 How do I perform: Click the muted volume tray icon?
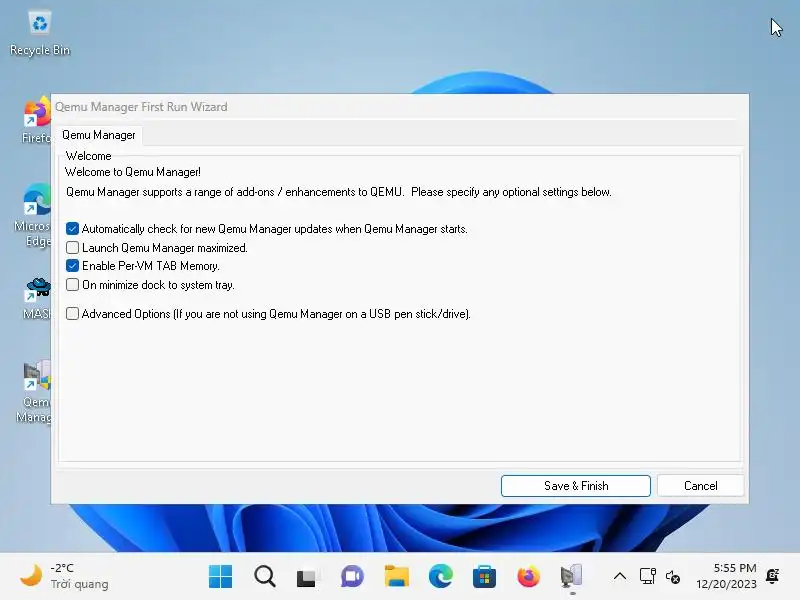coord(672,577)
